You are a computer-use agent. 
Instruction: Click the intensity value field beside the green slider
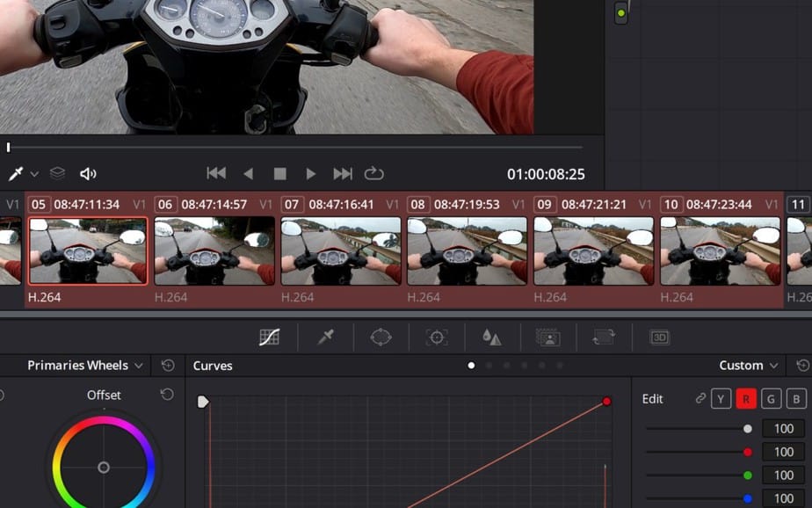[x=784, y=475]
